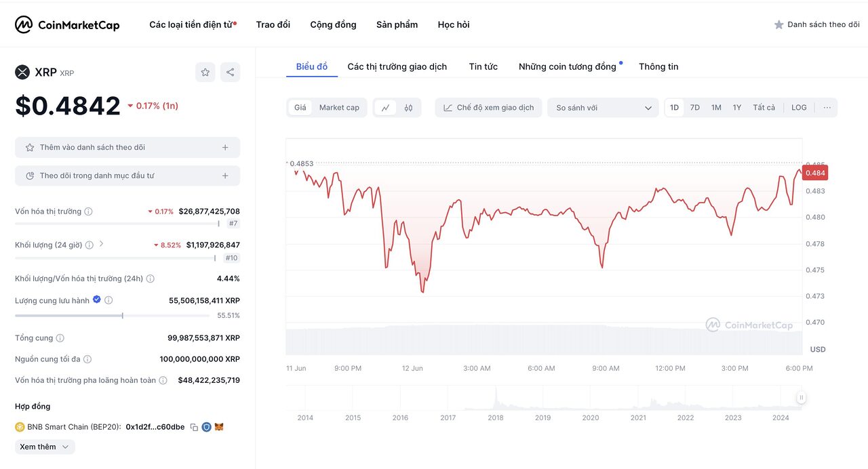
Task: Switch to Biểu đồ tab
Action: click(x=312, y=66)
